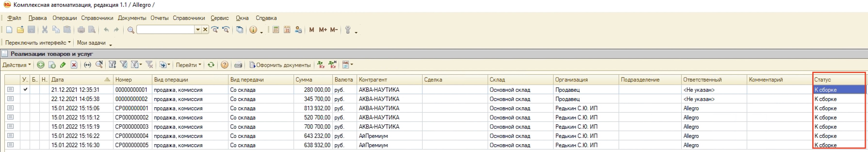Image resolution: width=868 pixels, height=152 pixels.
Task: Click the Дт/Кт tax postings icon with Н
Action: coord(333,65)
